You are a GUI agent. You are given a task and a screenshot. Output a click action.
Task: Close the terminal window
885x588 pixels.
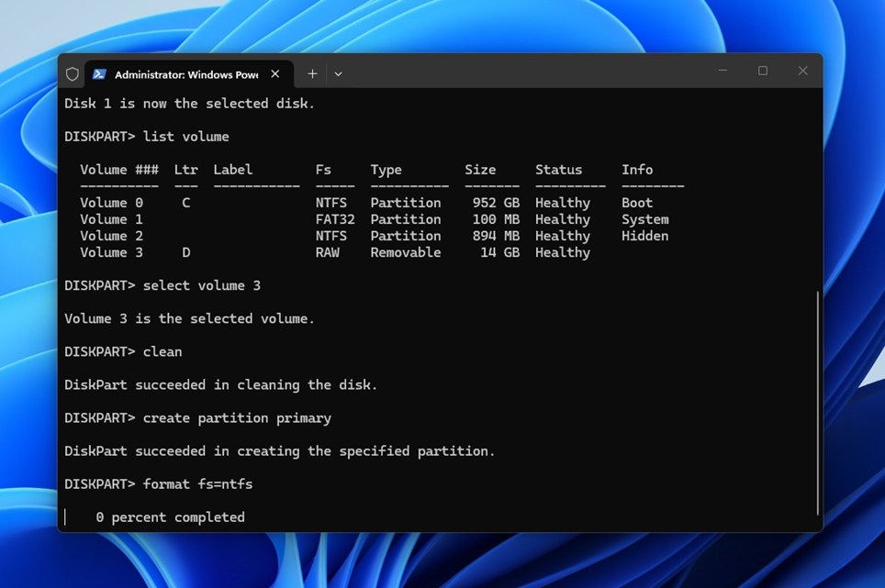(802, 71)
